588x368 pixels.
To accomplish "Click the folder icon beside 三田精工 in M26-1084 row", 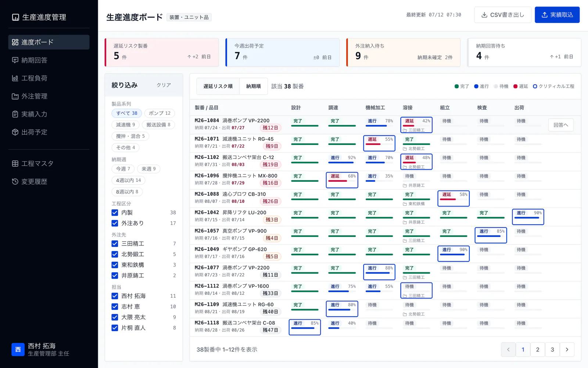I will point(405,130).
